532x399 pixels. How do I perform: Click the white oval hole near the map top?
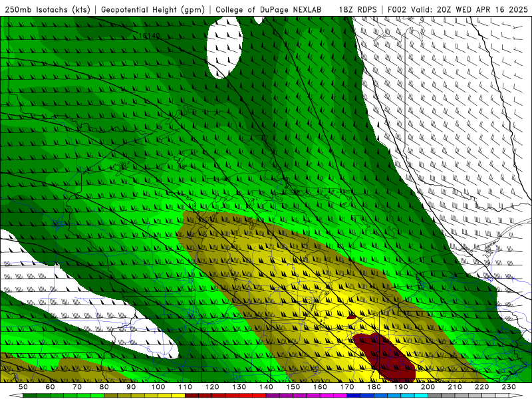click(224, 47)
